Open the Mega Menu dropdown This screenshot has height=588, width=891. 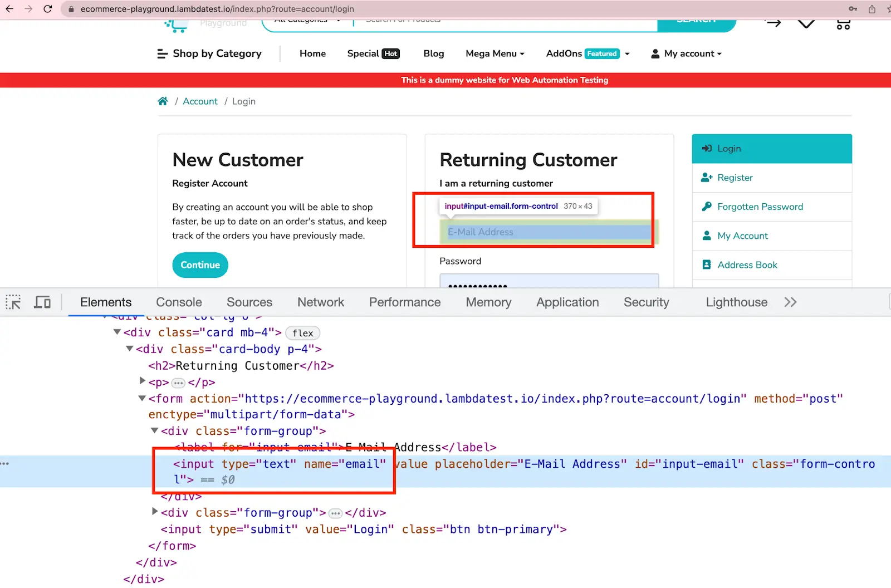point(495,53)
